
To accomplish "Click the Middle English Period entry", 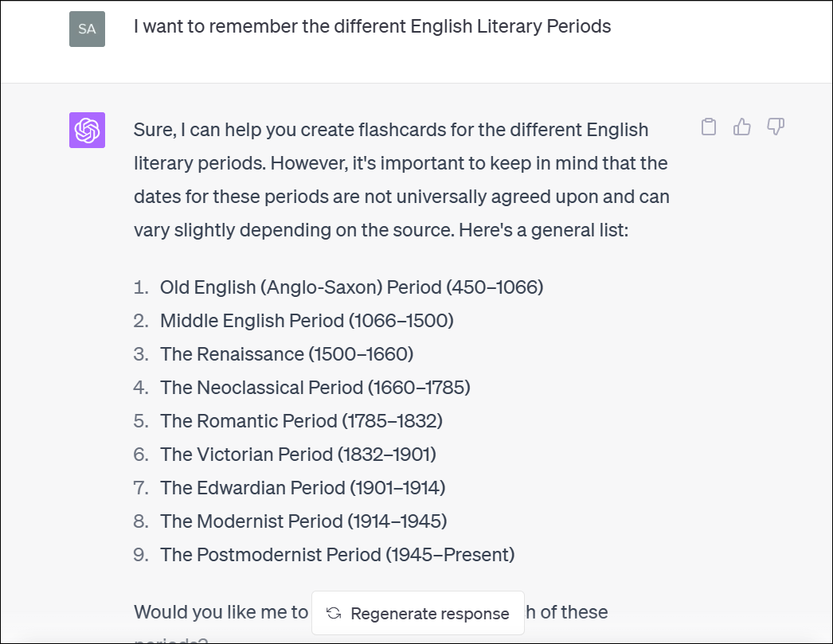I will (x=307, y=321).
